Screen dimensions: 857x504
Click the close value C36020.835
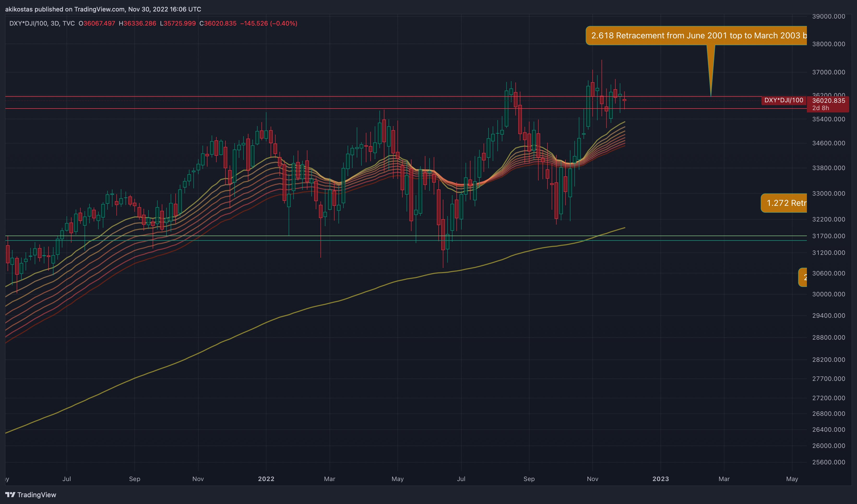coord(218,23)
